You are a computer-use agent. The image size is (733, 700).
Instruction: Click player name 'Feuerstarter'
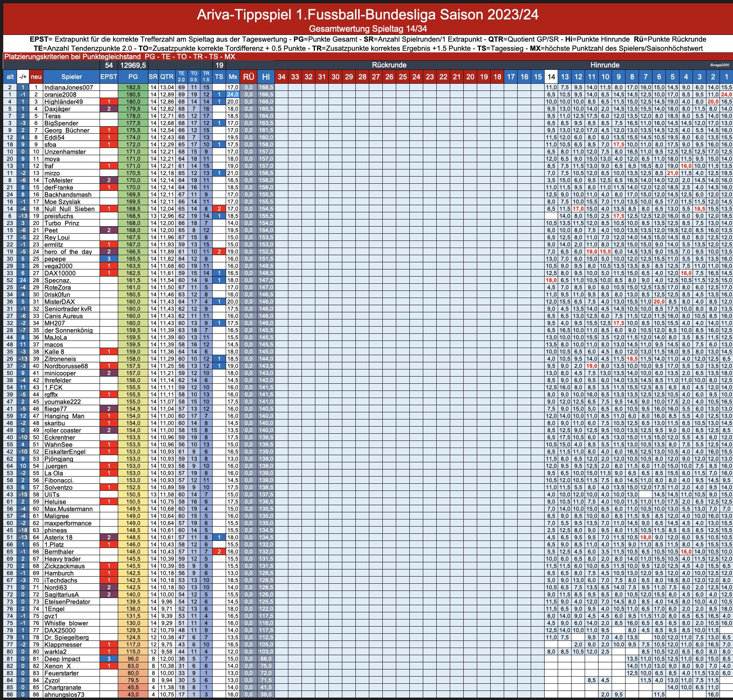click(61, 673)
